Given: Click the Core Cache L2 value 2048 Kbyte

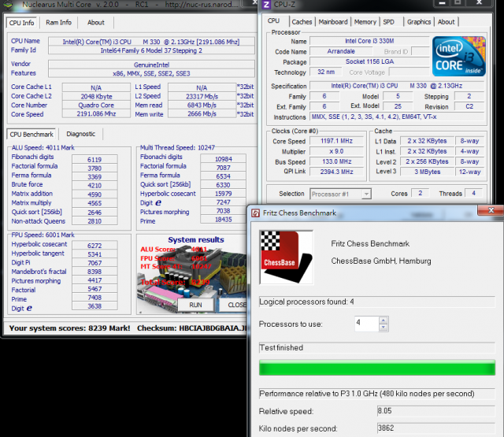Looking at the screenshot, I should [x=96, y=96].
